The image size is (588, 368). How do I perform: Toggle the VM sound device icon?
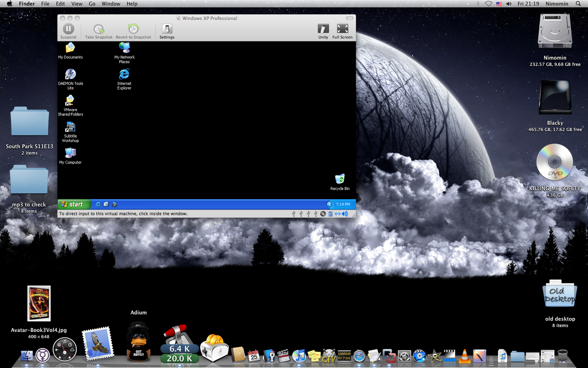pos(345,214)
